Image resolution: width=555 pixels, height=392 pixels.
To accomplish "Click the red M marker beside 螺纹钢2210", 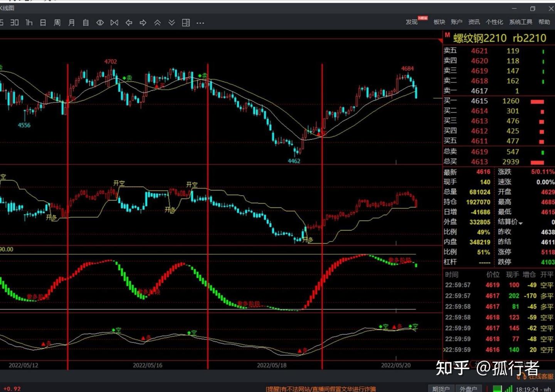I will [447, 35].
